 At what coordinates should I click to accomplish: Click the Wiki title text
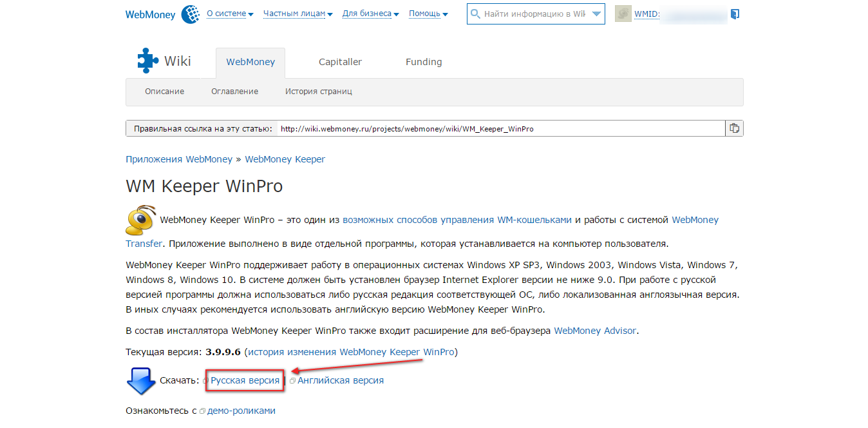tap(178, 61)
